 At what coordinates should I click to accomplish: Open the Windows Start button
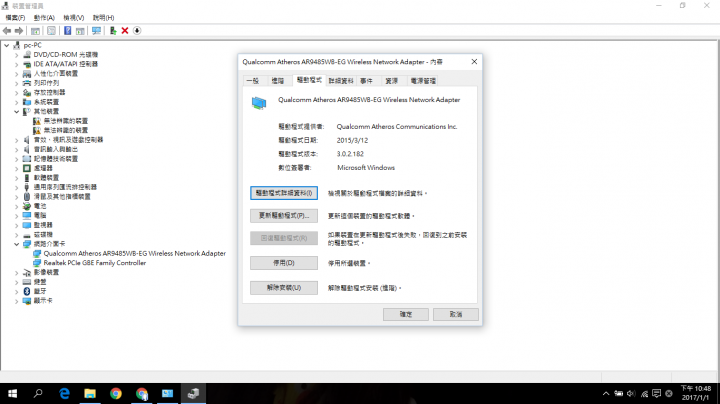tap(12, 393)
